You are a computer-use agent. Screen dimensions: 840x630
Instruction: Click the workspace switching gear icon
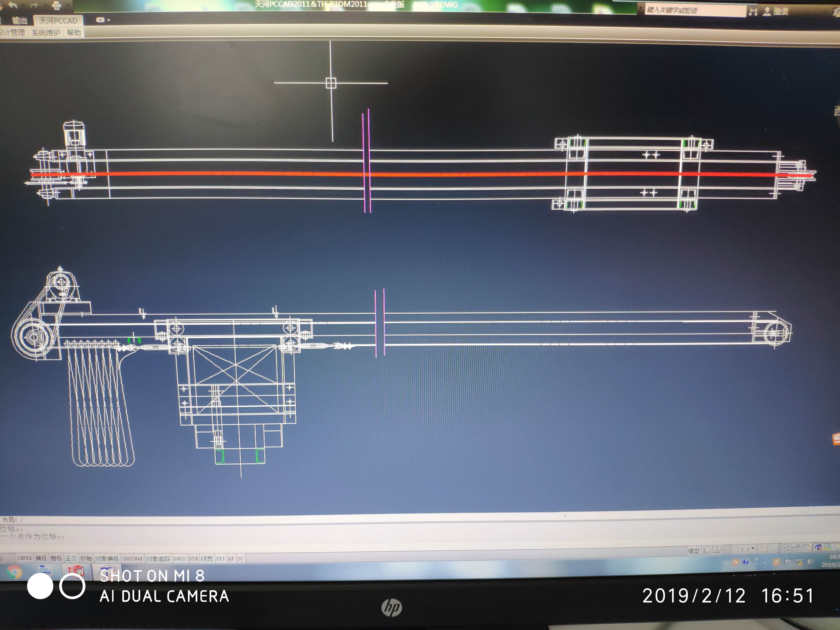pyautogui.click(x=785, y=548)
